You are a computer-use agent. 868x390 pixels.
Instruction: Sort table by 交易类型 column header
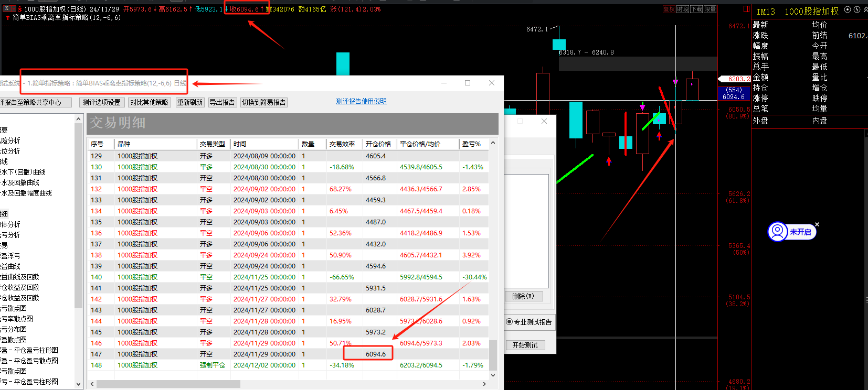tap(214, 144)
